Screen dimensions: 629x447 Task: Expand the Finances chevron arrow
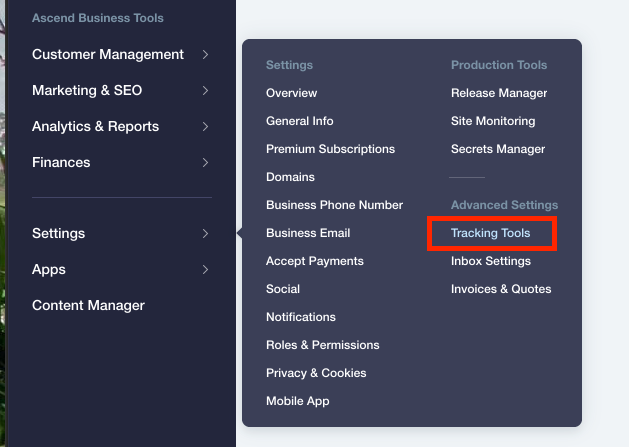click(x=205, y=163)
